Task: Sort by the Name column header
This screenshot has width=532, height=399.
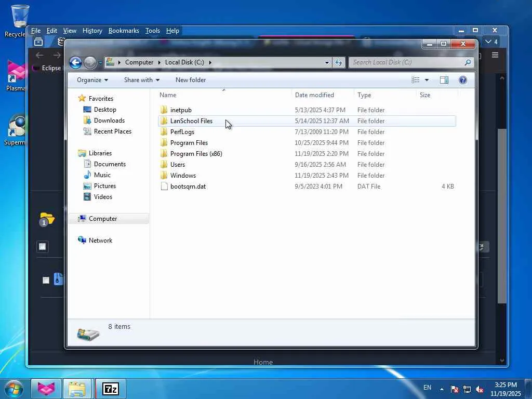Action: coord(224,95)
